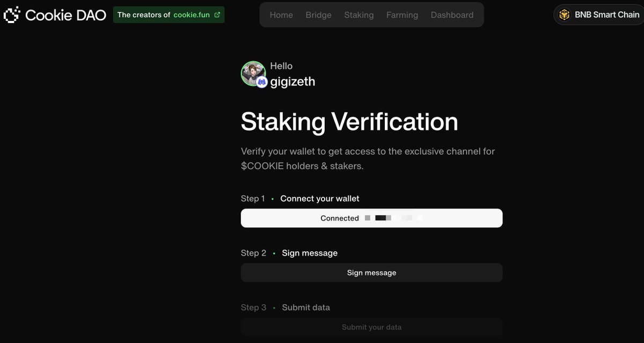
Task: Click the gigizeth username text
Action: point(292,82)
